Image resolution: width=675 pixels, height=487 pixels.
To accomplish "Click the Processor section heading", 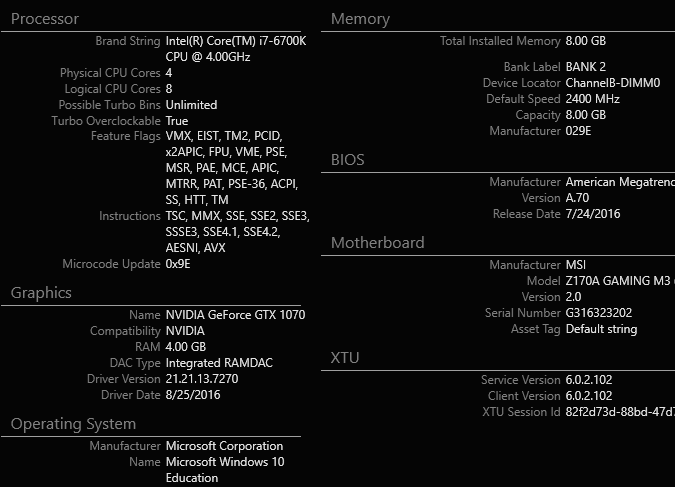I will tap(44, 19).
